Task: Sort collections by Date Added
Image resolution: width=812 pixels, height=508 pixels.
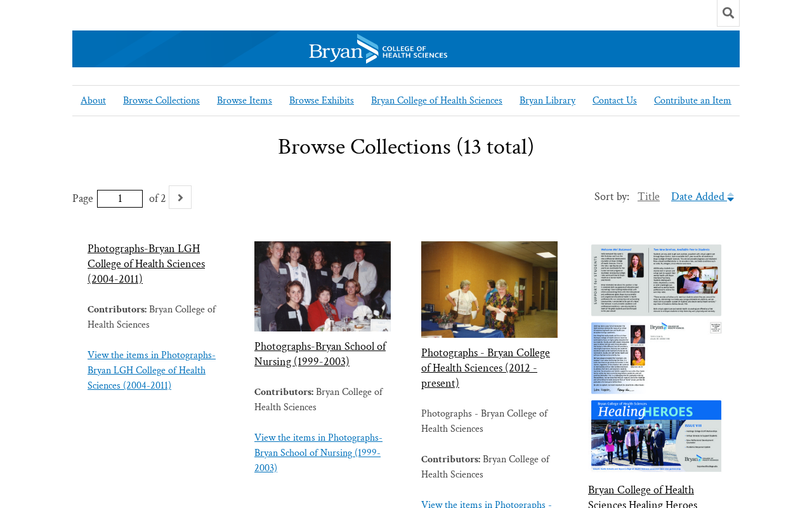Action: coord(698,197)
